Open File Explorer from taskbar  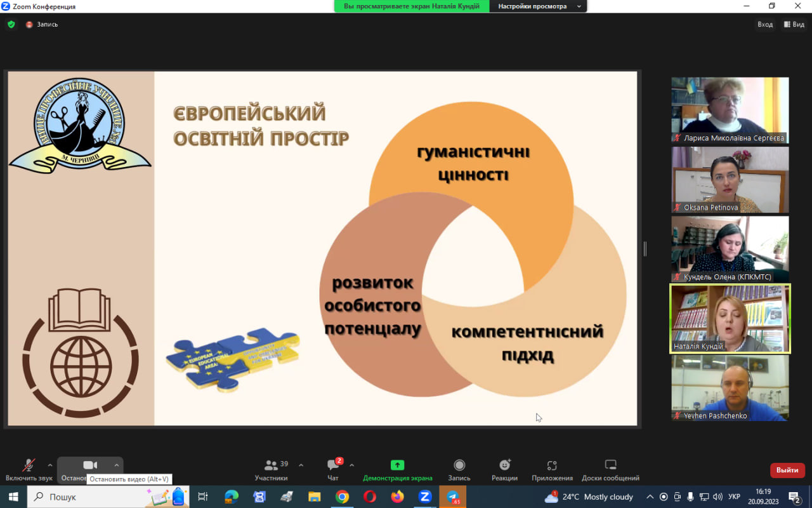pos(314,497)
